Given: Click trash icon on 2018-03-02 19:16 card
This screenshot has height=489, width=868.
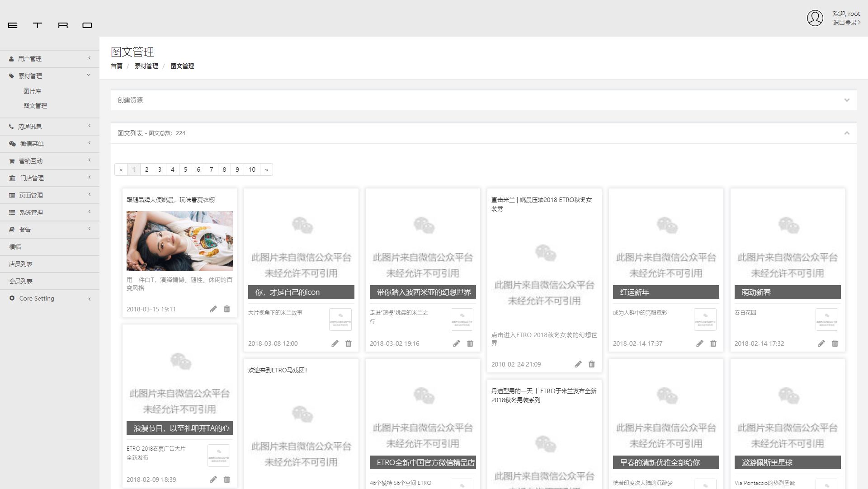Looking at the screenshot, I should tap(470, 343).
